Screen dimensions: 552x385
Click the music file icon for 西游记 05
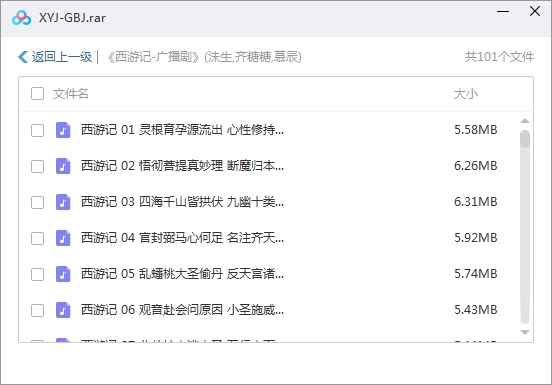coord(63,274)
